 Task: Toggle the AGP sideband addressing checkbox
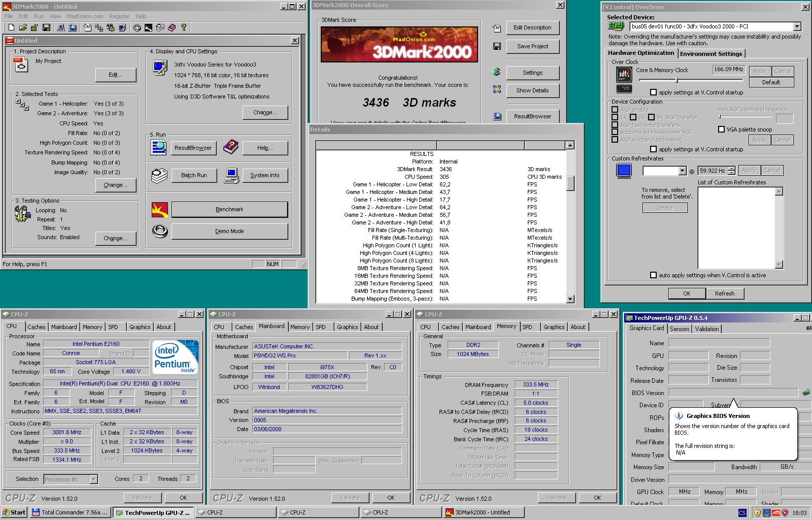click(615, 140)
